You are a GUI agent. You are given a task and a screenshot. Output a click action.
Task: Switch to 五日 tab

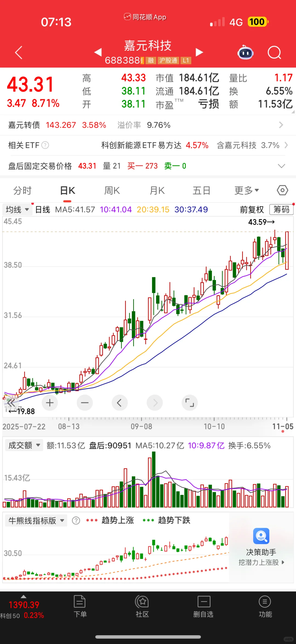[x=201, y=190]
